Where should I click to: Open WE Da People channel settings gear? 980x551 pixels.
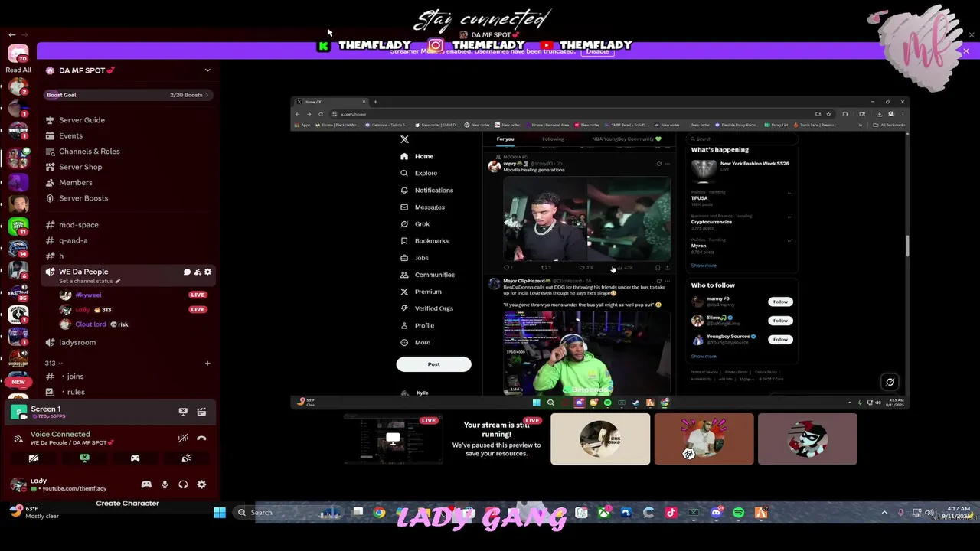coord(207,272)
